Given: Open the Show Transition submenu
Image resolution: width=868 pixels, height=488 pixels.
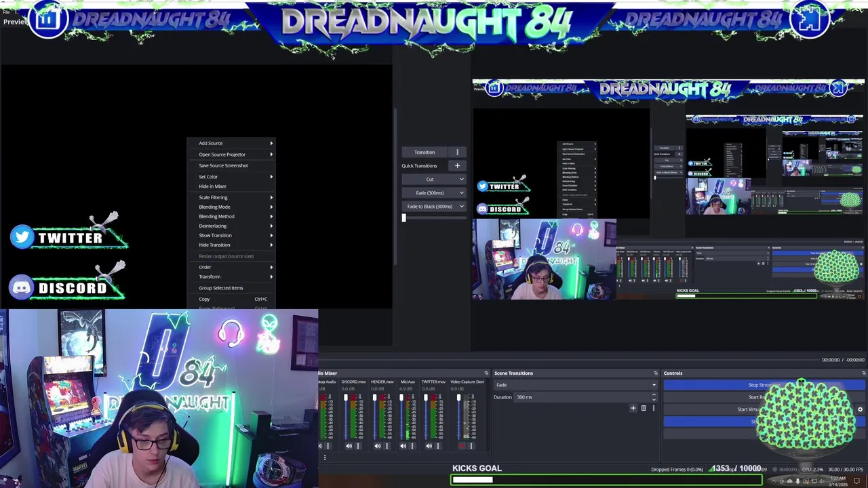Looking at the screenshot, I should [x=231, y=235].
